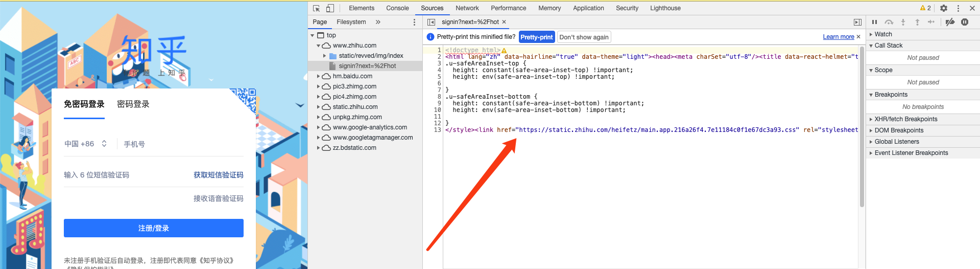
Task: Select 免密码登录 login tab
Action: (x=84, y=104)
